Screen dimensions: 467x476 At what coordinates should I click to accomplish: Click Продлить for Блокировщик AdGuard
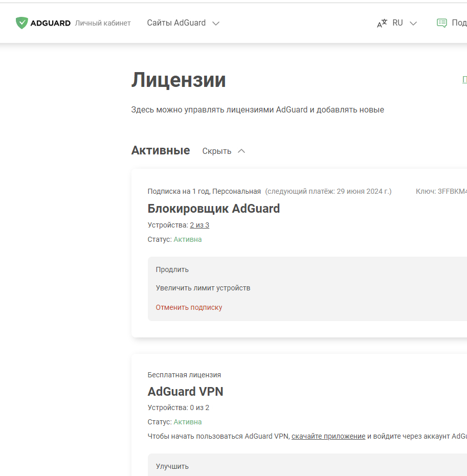(x=172, y=269)
